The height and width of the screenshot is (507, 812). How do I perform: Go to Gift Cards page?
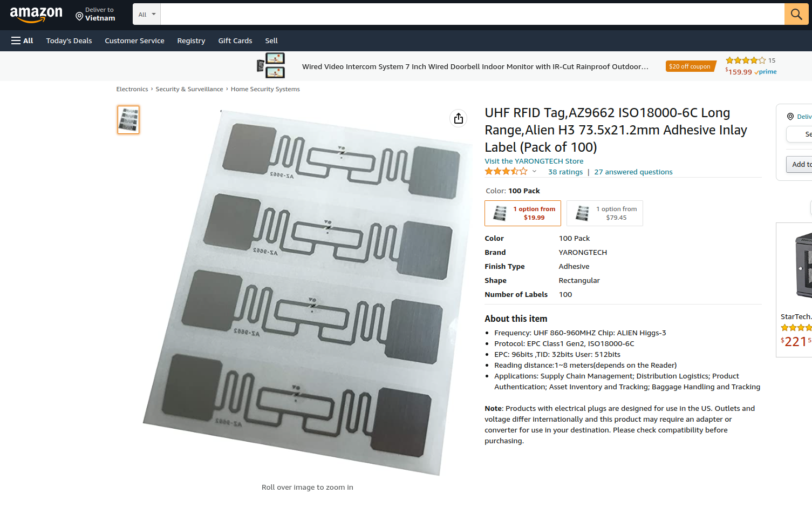[x=235, y=40]
